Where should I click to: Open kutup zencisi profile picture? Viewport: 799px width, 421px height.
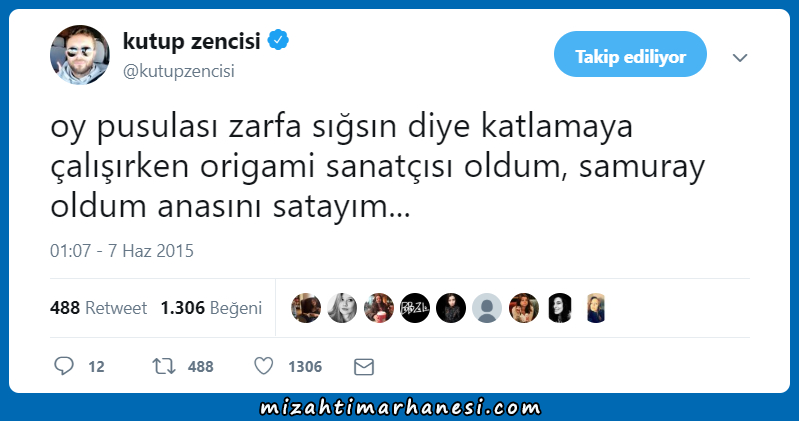click(x=79, y=55)
